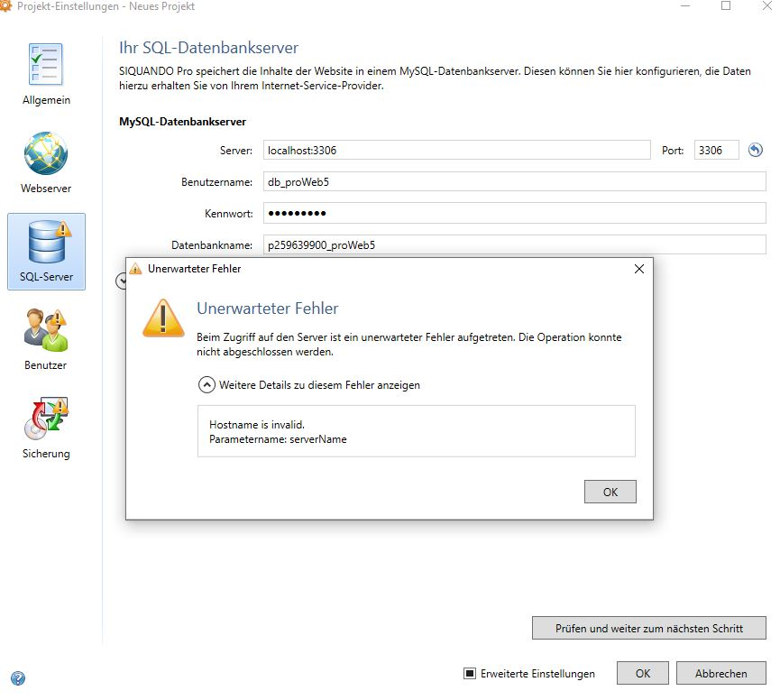Screen dimensions: 780x700
Task: Click OK in the project settings window
Action: (643, 673)
